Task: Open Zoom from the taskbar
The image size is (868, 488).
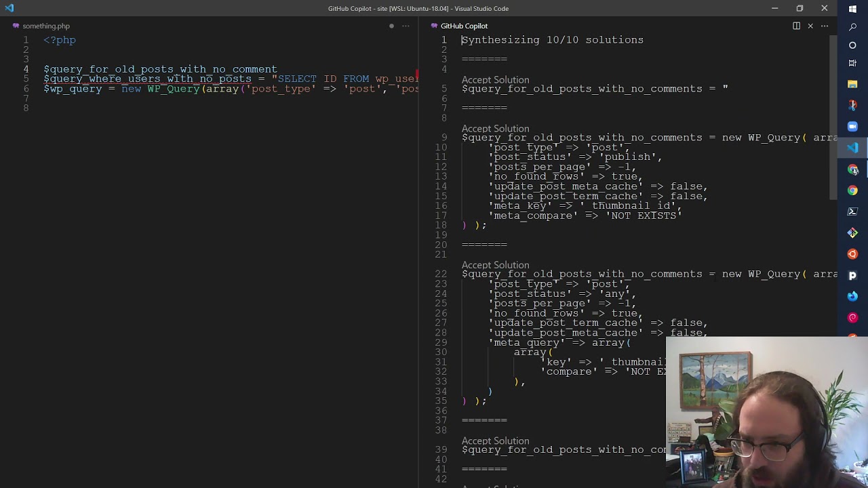Action: coord(852,127)
